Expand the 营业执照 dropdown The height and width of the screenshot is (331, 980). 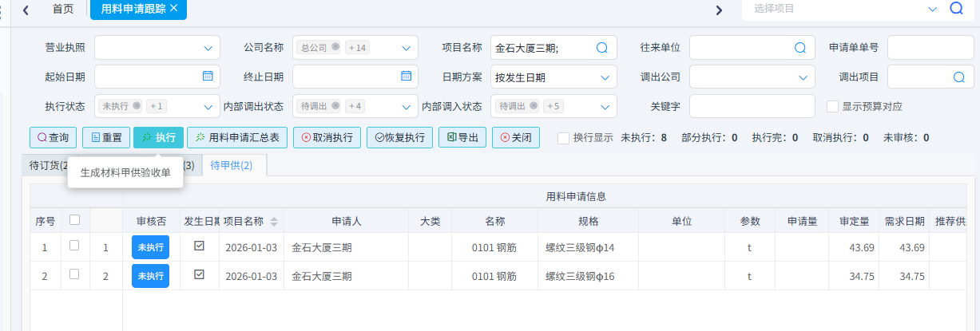click(x=208, y=48)
